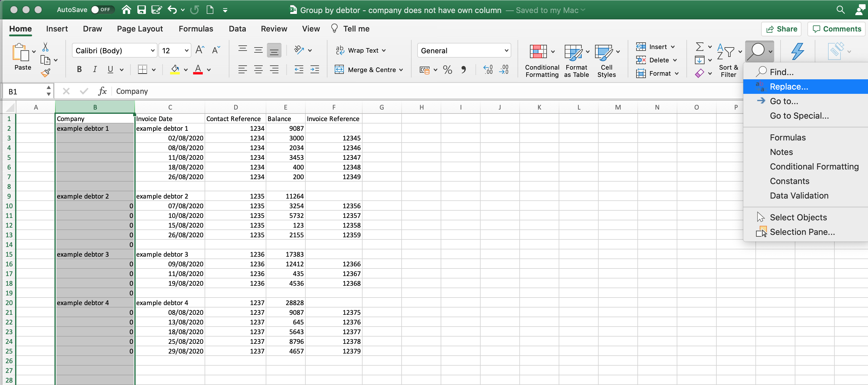Click the Percent style icon
868x385 pixels.
(448, 70)
